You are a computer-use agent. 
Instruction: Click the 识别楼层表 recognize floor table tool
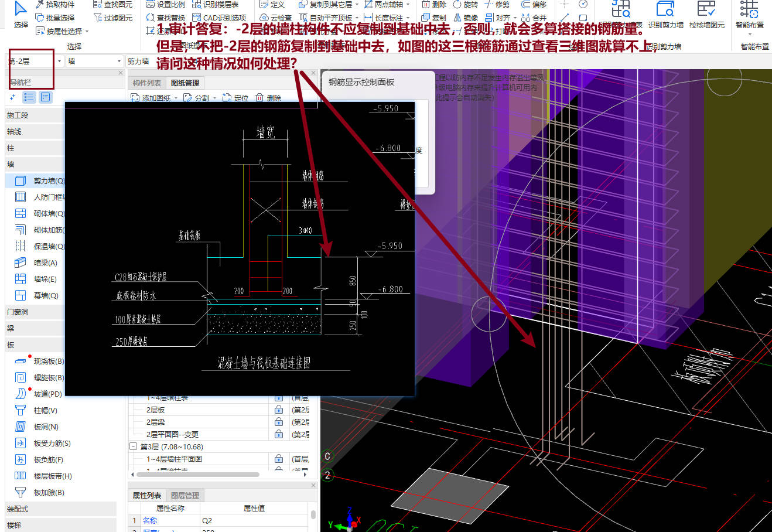click(215, 4)
